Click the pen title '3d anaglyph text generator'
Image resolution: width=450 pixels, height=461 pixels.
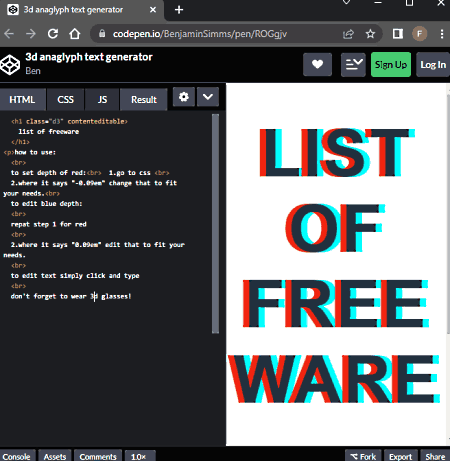[89, 57]
